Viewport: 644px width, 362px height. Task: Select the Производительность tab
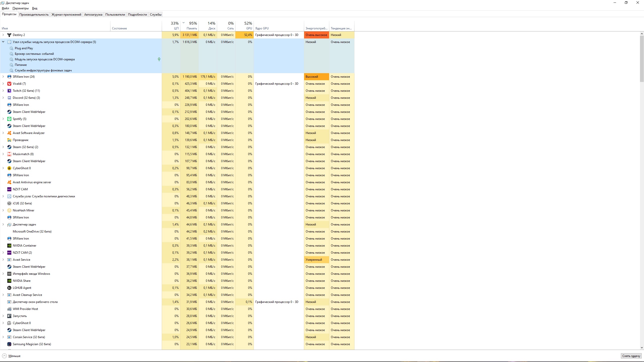(x=33, y=15)
